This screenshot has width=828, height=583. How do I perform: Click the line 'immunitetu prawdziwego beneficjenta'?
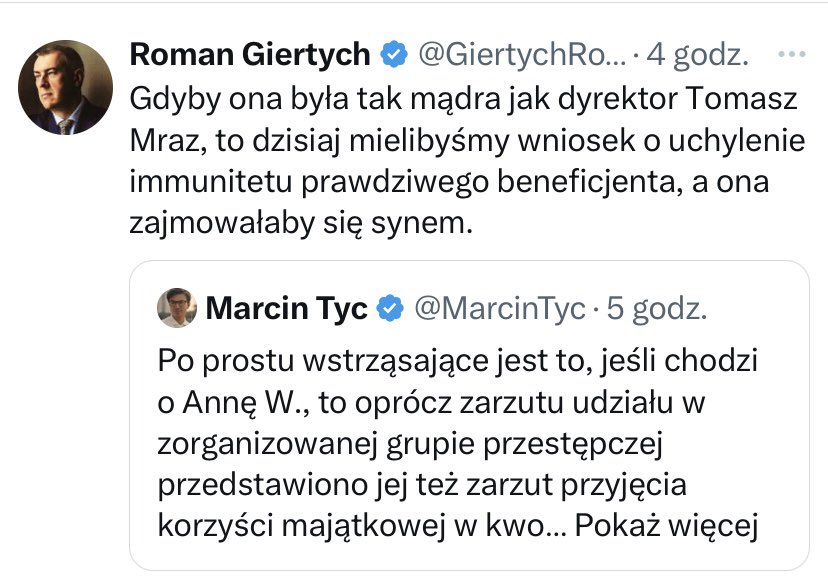[x=402, y=182]
